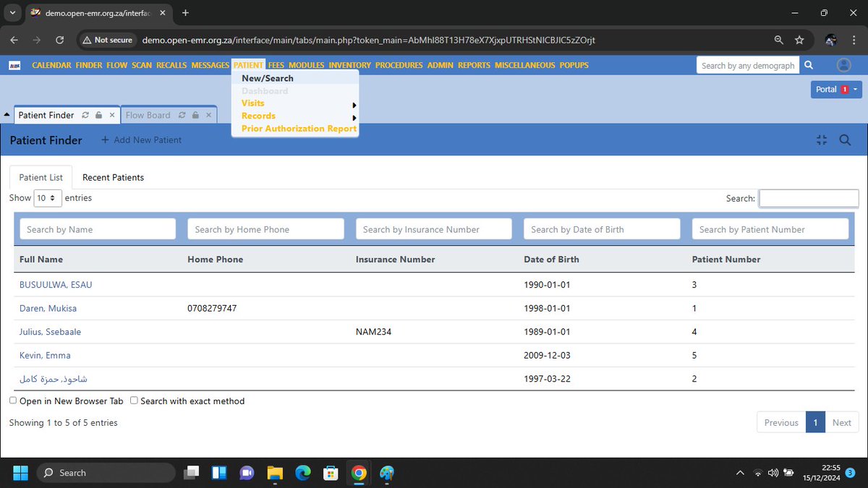This screenshot has height=488, width=868.
Task: Open the Show entries count dropdown
Action: (x=48, y=198)
